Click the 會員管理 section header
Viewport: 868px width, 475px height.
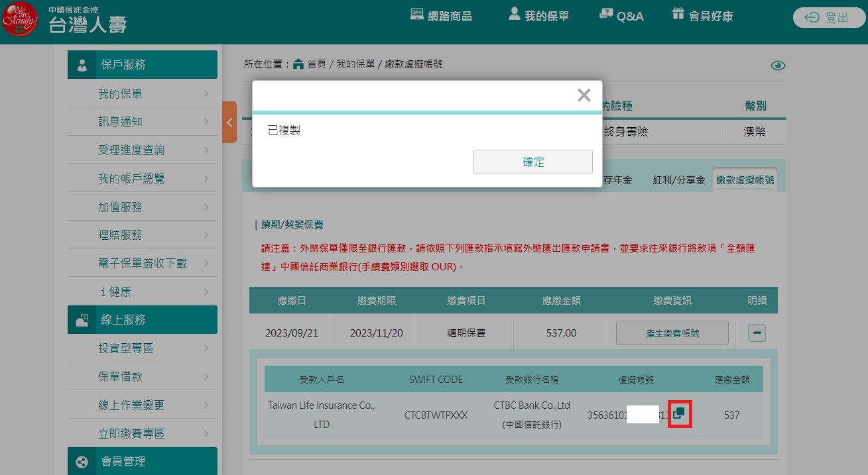(143, 462)
